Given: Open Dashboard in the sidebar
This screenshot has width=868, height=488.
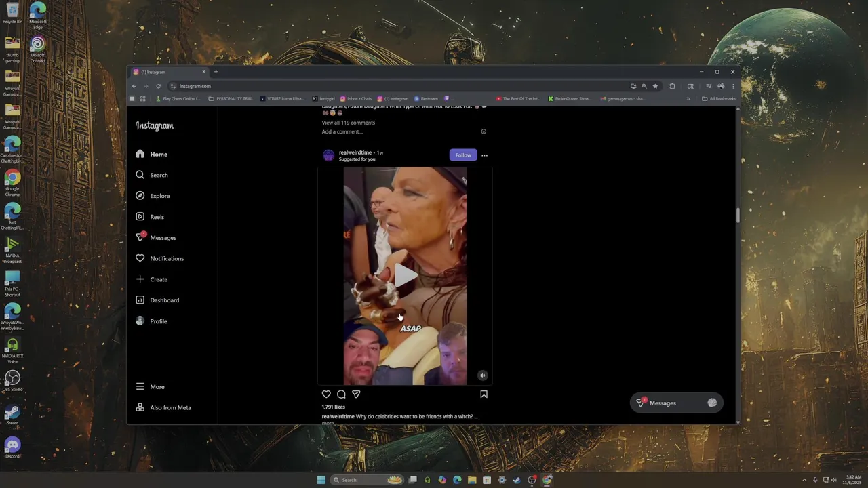Looking at the screenshot, I should click(x=157, y=300).
